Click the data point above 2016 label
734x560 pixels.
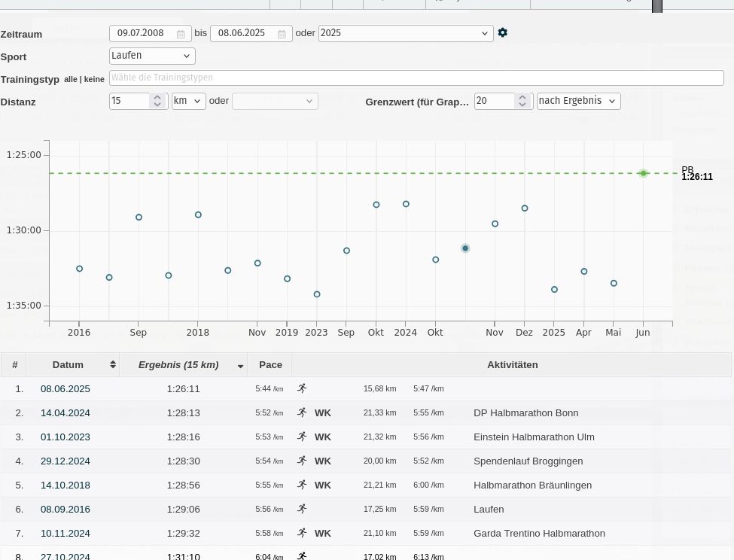[80, 269]
